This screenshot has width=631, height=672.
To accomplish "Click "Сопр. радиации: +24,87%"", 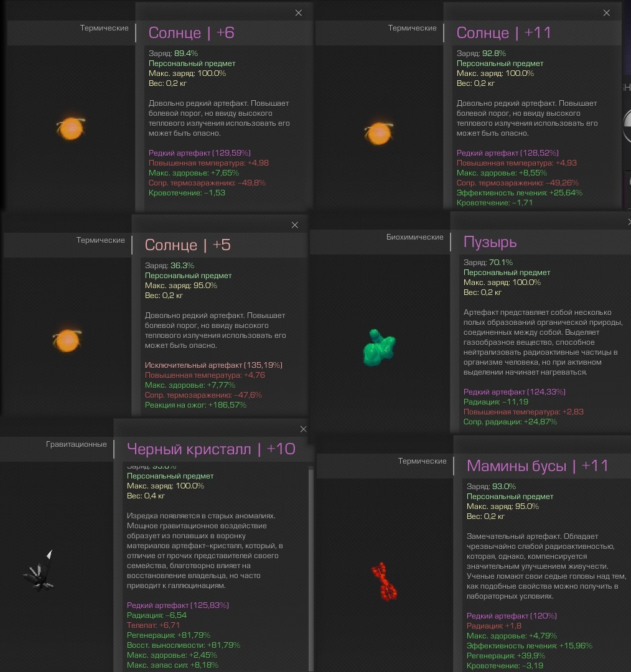I will pyautogui.click(x=510, y=422).
